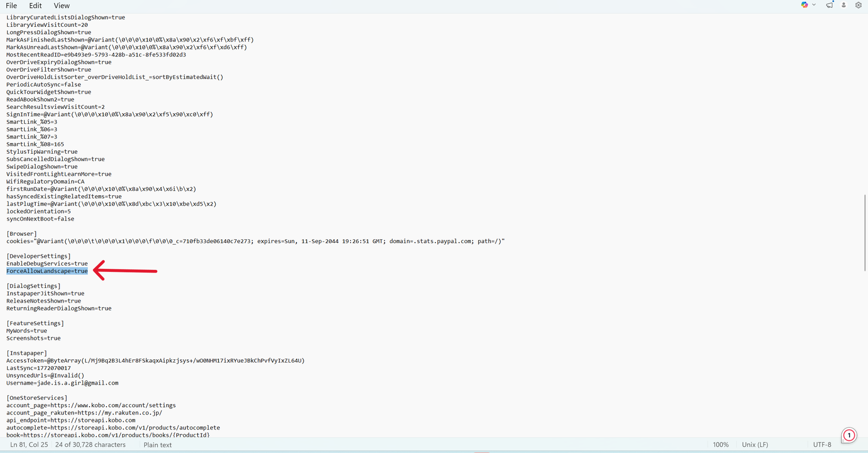868x453 pixels.
Task: Open the View menu
Action: (62, 6)
